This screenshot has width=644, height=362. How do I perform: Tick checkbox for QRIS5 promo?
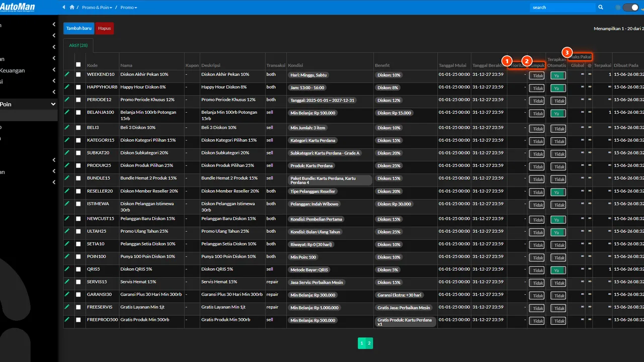tap(78, 269)
